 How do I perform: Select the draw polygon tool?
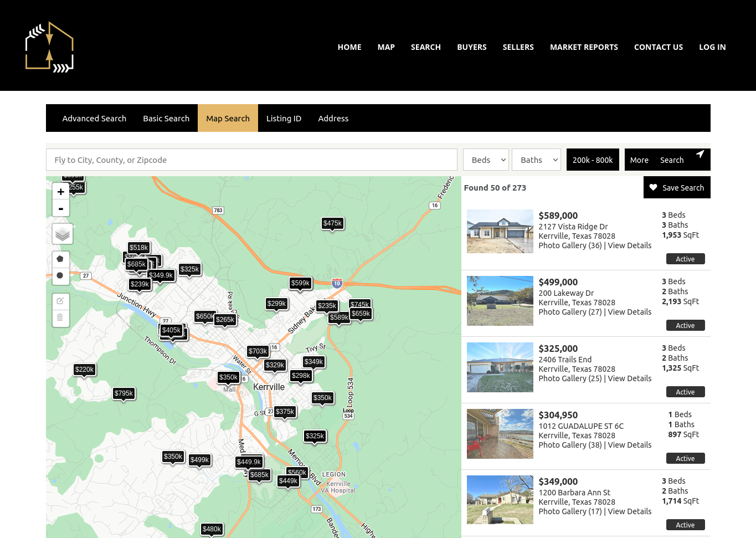pyautogui.click(x=60, y=259)
